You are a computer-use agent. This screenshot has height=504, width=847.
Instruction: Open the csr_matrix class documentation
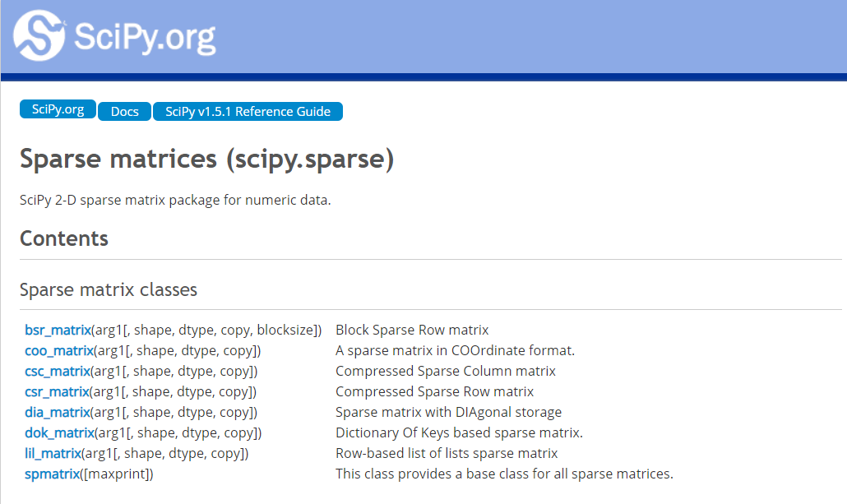pos(57,391)
